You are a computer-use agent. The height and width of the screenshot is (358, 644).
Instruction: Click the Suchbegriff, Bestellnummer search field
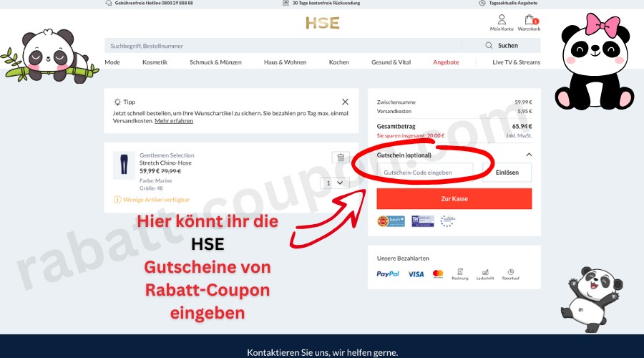(283, 46)
